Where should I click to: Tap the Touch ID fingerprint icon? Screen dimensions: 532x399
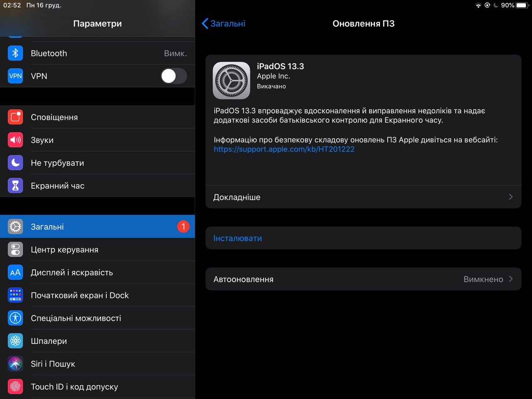pos(15,387)
